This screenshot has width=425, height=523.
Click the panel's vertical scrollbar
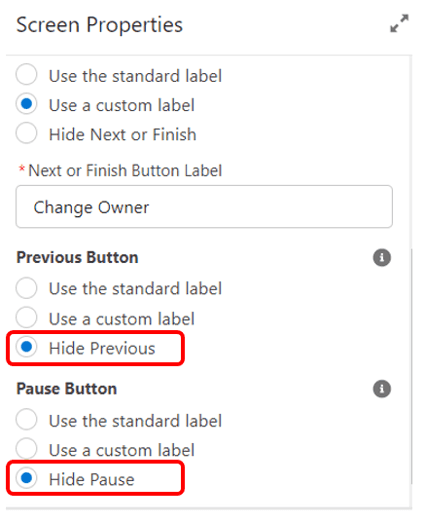click(x=411, y=367)
